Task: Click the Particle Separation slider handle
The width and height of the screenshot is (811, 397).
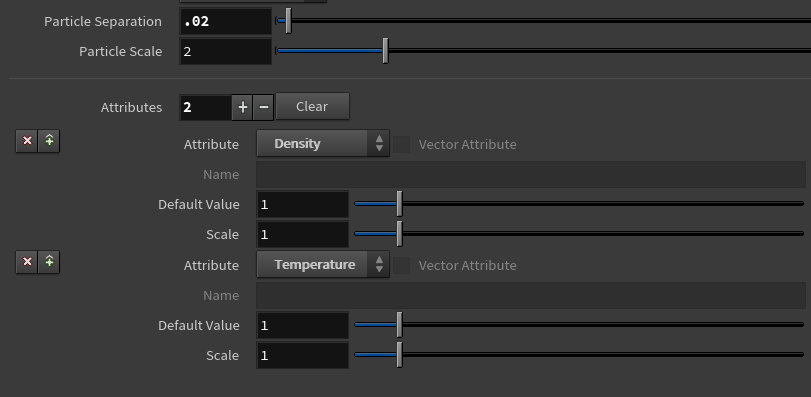Action: coord(288,21)
